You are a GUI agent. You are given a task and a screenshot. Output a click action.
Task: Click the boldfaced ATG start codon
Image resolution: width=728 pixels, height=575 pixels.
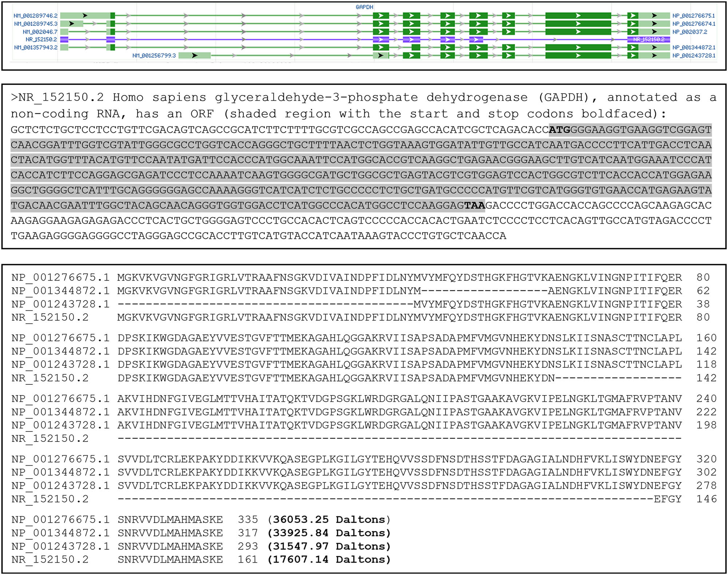pyautogui.click(x=559, y=130)
